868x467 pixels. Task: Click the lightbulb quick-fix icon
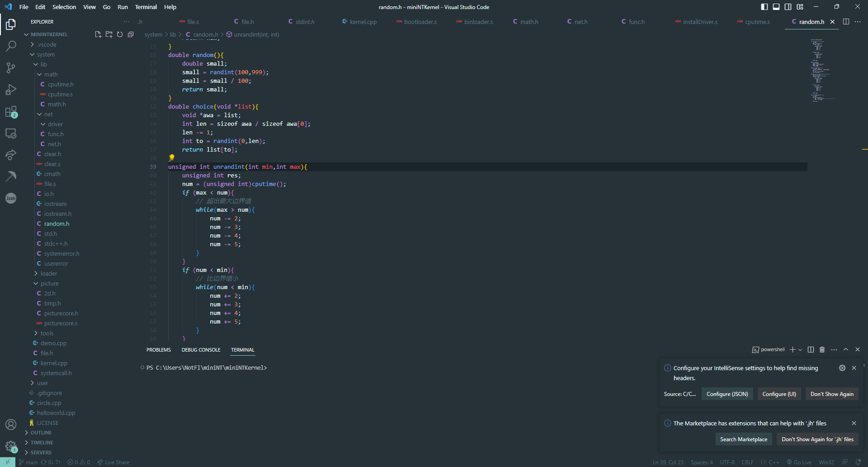coord(171,157)
